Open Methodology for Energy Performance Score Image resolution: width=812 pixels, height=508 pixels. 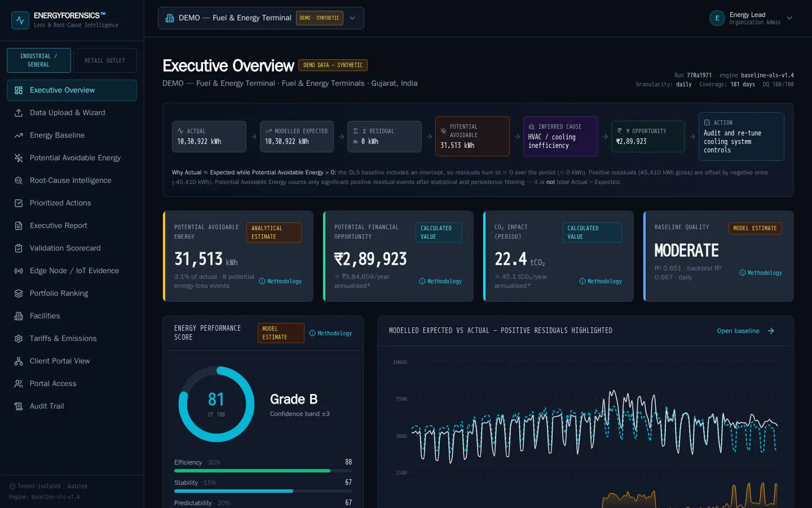330,333
